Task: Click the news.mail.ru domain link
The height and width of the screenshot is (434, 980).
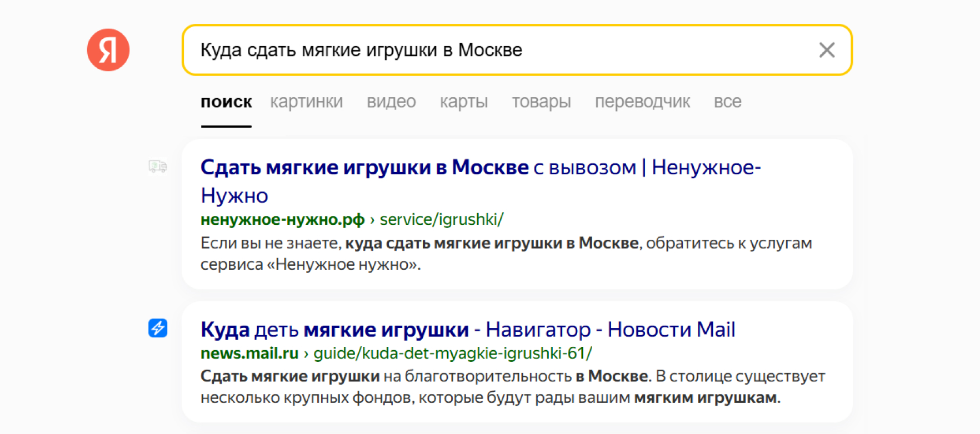Action: 249,354
